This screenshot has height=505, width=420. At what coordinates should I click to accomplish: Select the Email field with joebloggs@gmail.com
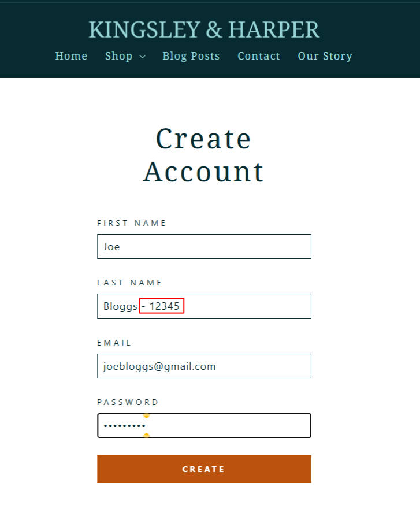(204, 366)
